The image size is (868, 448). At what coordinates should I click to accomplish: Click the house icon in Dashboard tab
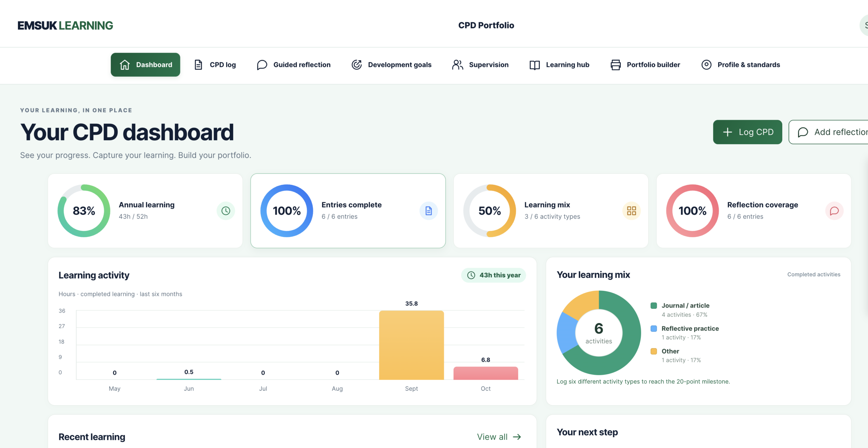[125, 64]
